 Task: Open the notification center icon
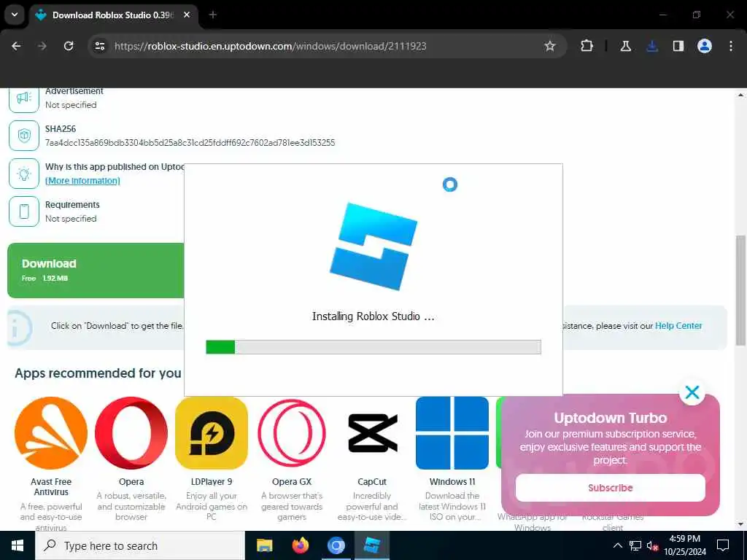tap(723, 545)
